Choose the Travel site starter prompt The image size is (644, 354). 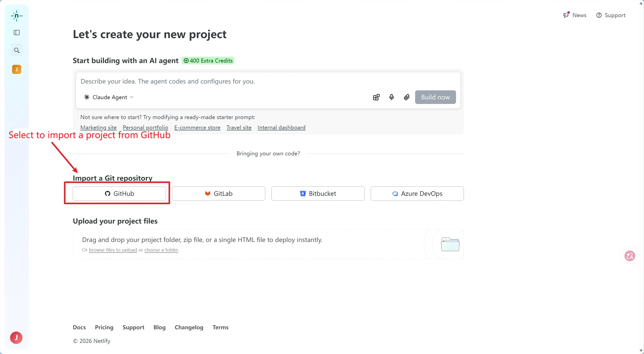coord(239,127)
